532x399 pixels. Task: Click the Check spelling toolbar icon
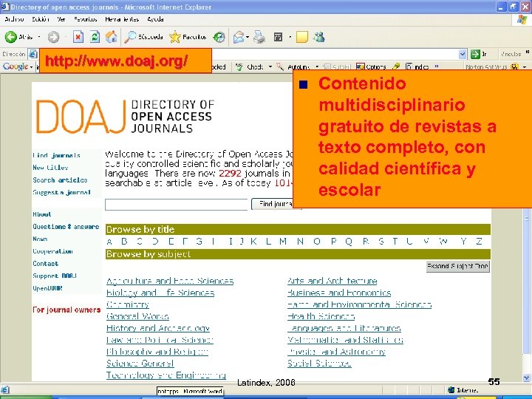point(239,66)
